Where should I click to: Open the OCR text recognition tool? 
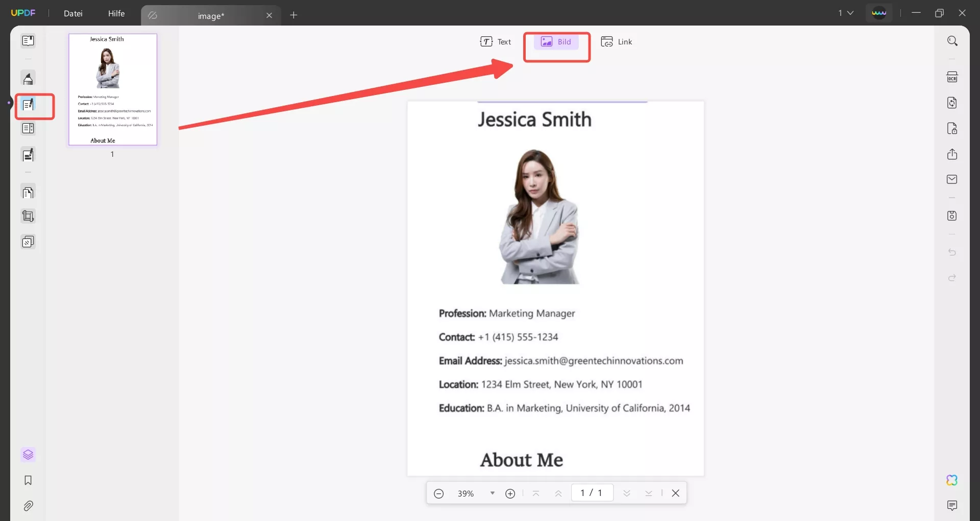tap(952, 77)
